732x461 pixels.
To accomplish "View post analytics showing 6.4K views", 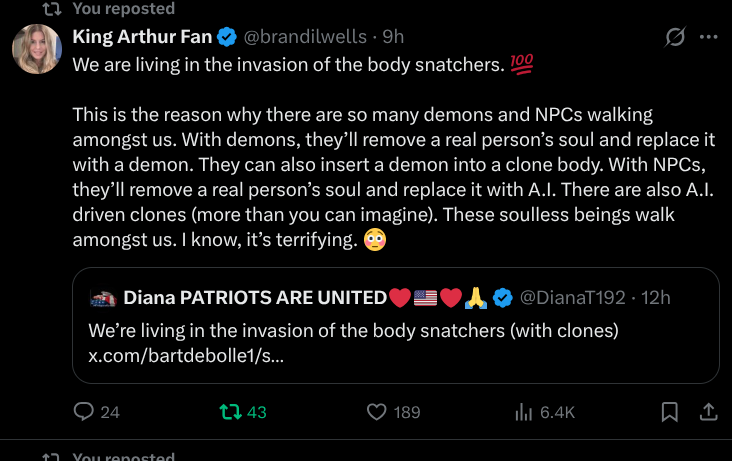I will pyautogui.click(x=523, y=411).
